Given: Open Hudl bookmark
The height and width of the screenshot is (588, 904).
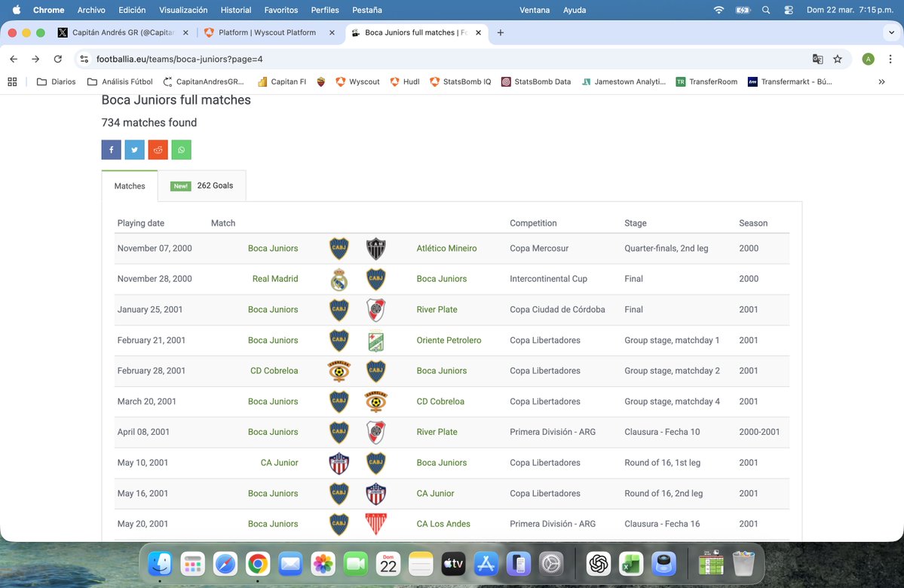Looking at the screenshot, I should [x=405, y=82].
